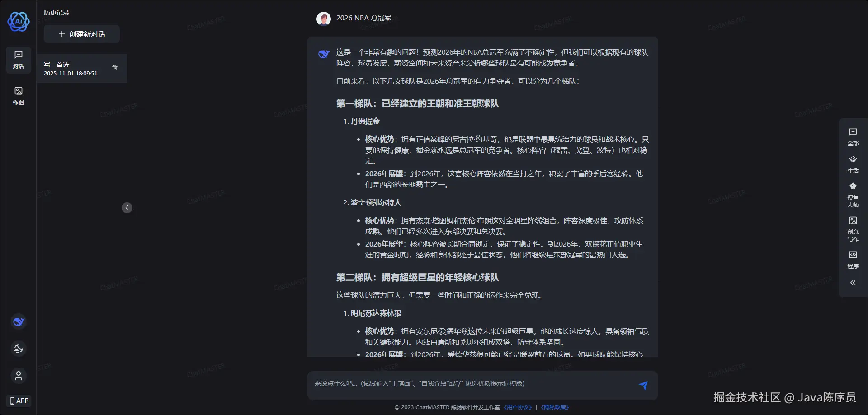Click the user avatar beside 2026 NBA 总冠军
The height and width of the screenshot is (415, 868).
pyautogui.click(x=324, y=19)
